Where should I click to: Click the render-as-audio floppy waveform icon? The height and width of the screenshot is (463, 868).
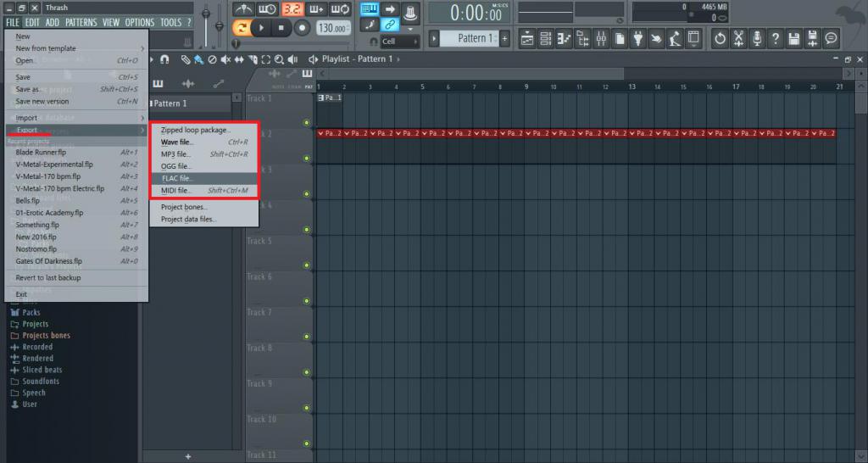812,38
